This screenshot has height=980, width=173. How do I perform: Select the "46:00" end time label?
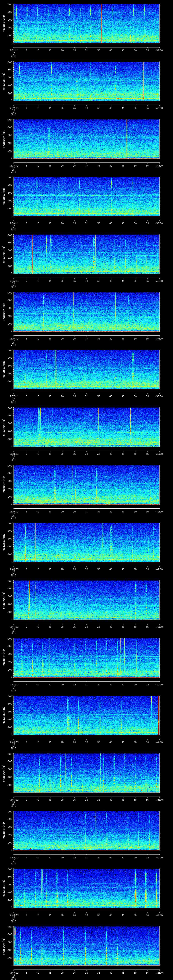[x=159, y=858]
